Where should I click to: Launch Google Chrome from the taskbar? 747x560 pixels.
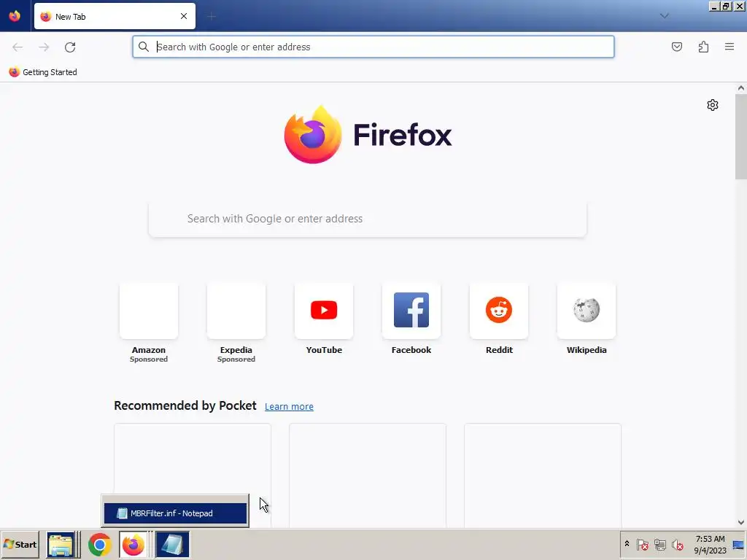99,544
